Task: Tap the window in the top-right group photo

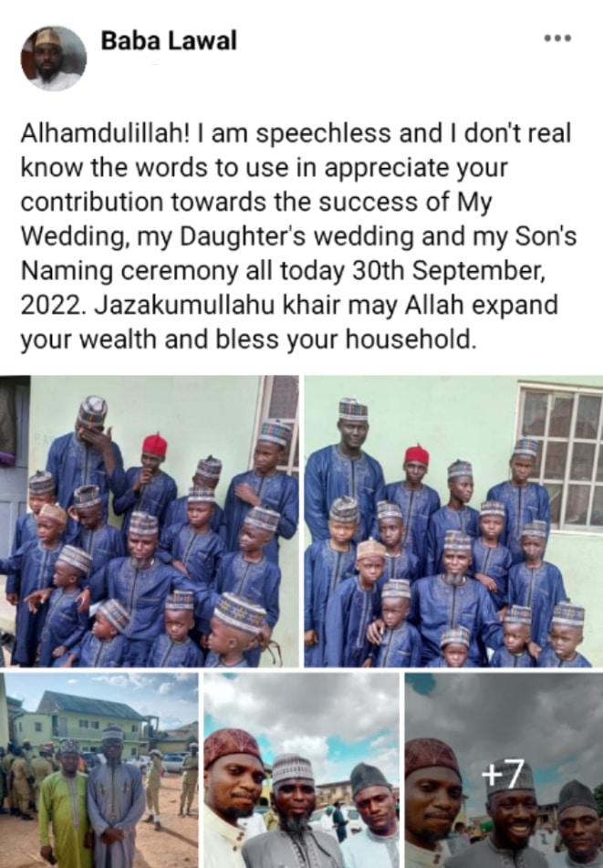Action: (558, 457)
